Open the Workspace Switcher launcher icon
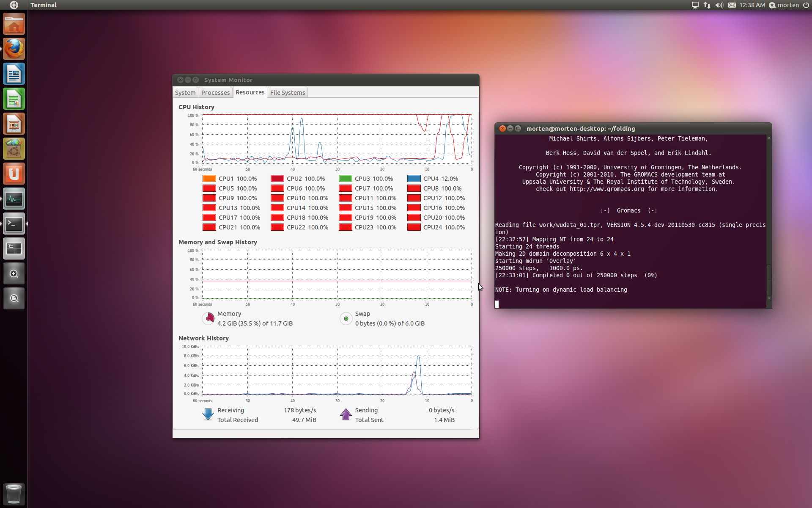 (x=14, y=249)
